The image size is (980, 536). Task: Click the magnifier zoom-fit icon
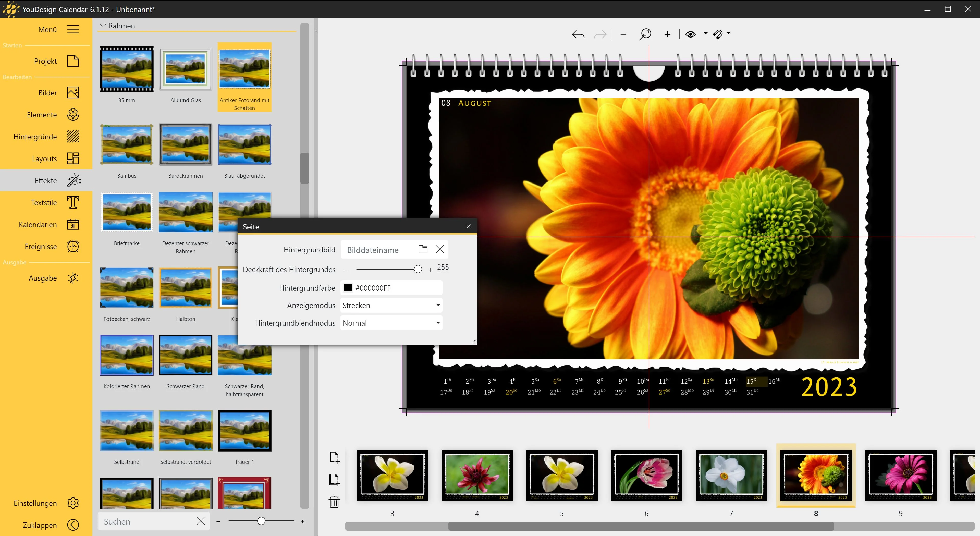[645, 34]
